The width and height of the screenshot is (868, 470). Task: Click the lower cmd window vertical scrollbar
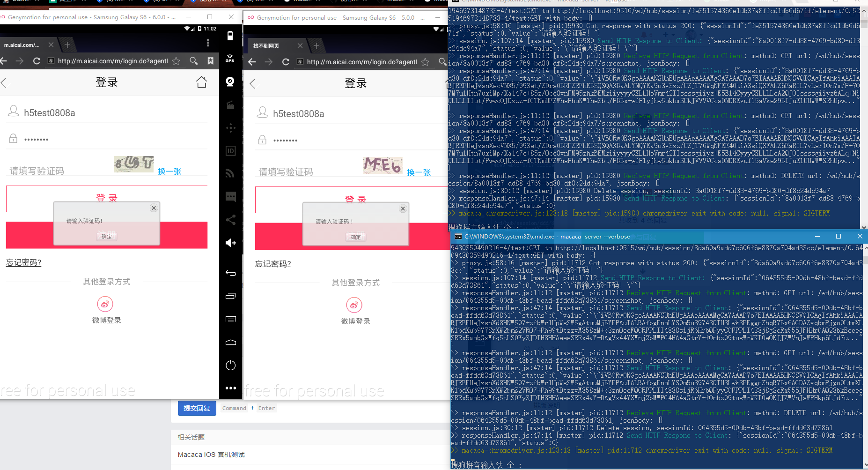click(x=865, y=355)
